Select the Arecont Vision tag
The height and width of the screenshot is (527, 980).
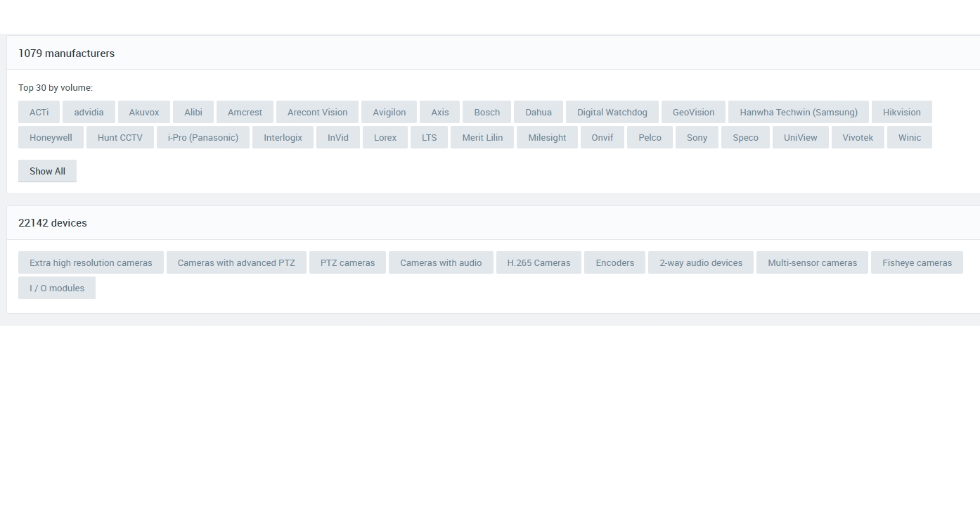point(317,112)
